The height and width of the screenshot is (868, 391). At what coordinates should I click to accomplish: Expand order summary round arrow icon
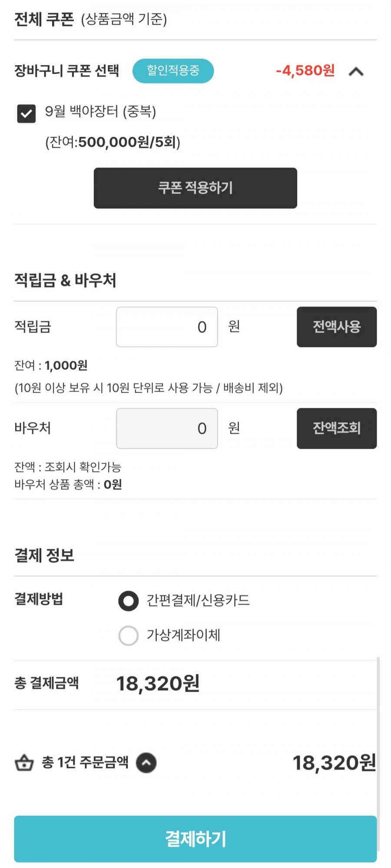point(146,762)
